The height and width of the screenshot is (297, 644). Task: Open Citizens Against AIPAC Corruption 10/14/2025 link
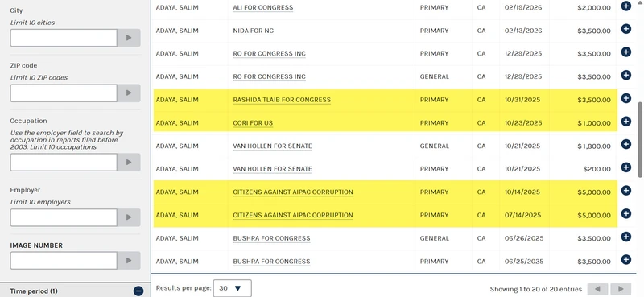(293, 192)
